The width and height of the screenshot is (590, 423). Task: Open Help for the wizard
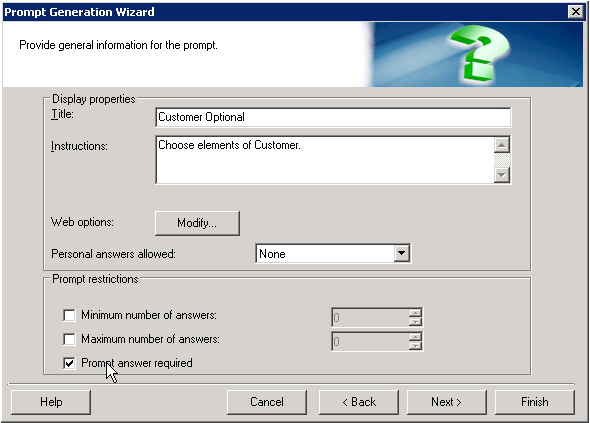coord(51,402)
